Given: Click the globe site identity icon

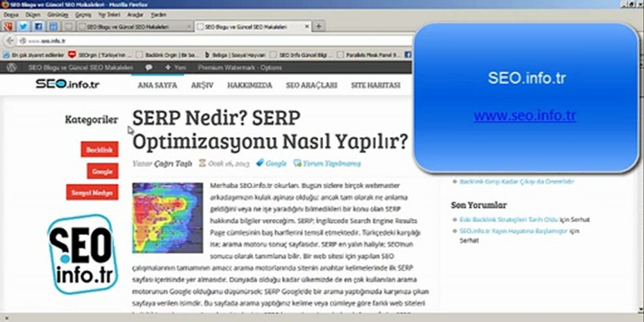Looking at the screenshot, I should pyautogui.click(x=22, y=41).
